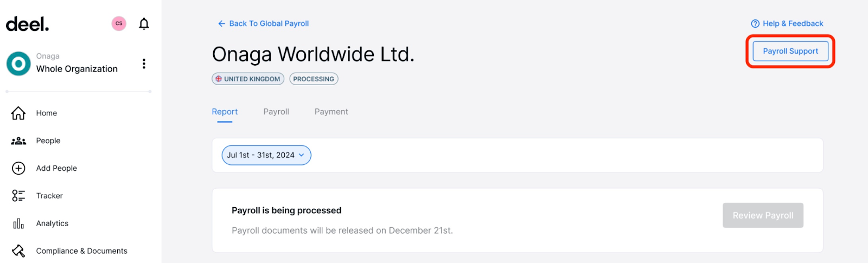Open the notifications bell icon

(x=144, y=24)
